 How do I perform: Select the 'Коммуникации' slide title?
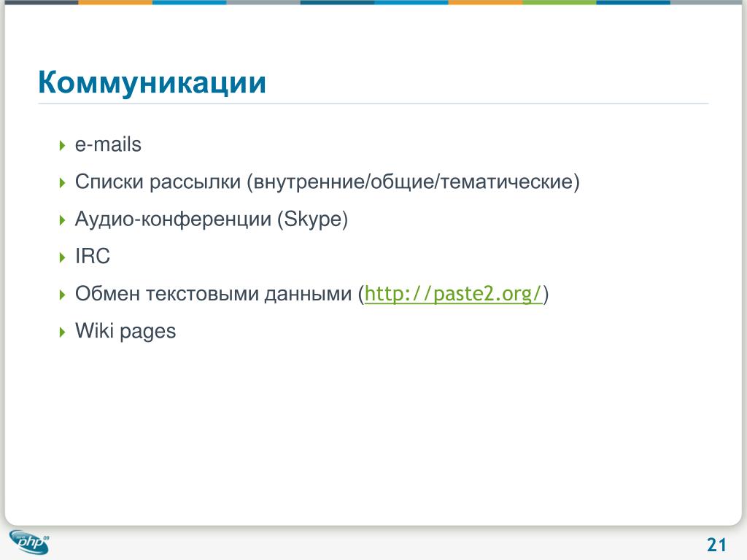(152, 82)
